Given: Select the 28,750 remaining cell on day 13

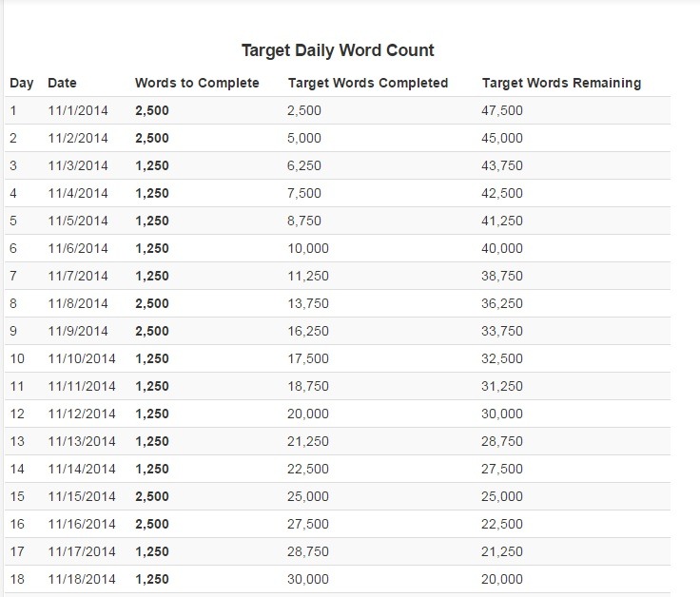Looking at the screenshot, I should (x=502, y=441).
